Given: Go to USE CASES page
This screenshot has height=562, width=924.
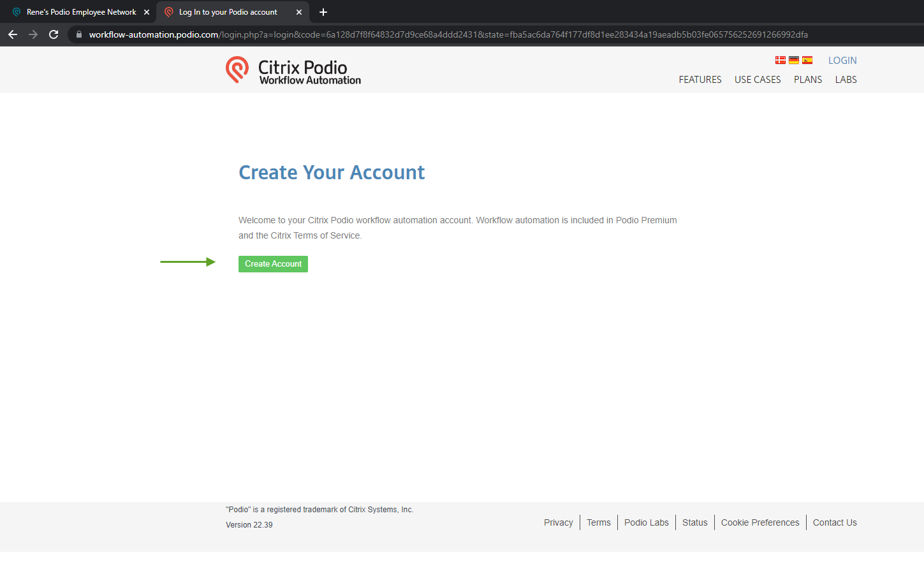Looking at the screenshot, I should (x=758, y=80).
